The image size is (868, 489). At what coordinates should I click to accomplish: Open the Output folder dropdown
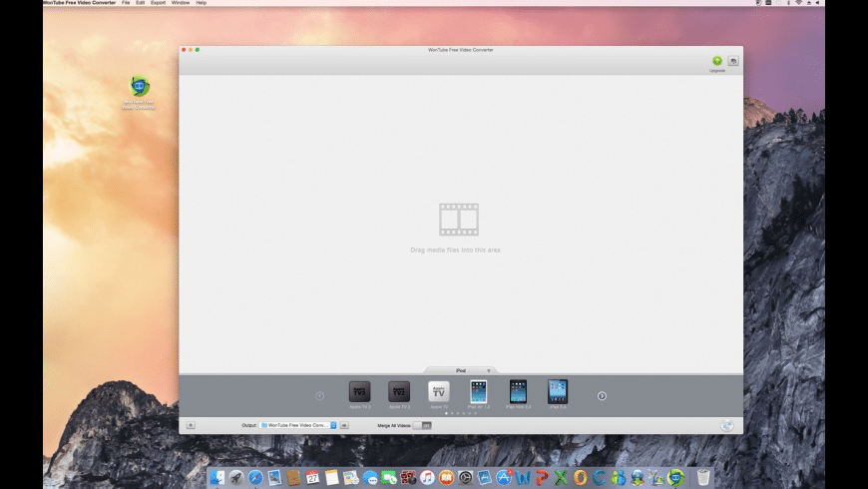point(298,425)
